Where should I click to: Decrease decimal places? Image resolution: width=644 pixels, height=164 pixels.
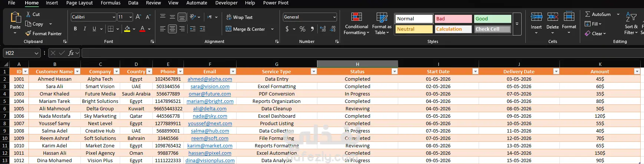(x=333, y=29)
